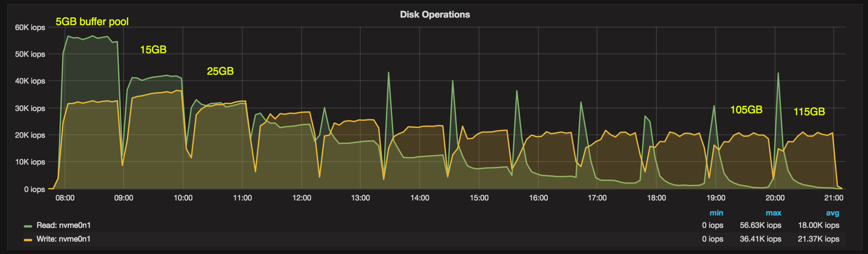The image size is (868, 254).
Task: Click the green Read series color swatch
Action: coord(28,226)
